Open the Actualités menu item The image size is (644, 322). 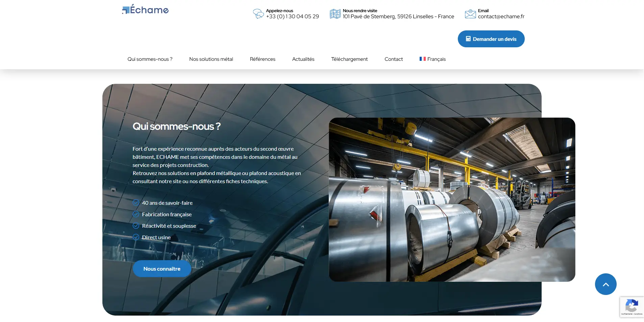pyautogui.click(x=303, y=59)
